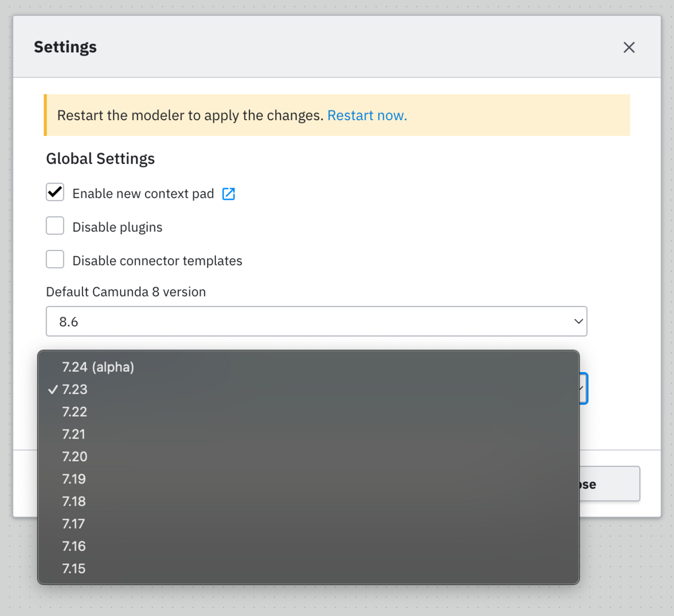Select 7.24 (alpha) from the list
The height and width of the screenshot is (616, 674).
(308, 367)
